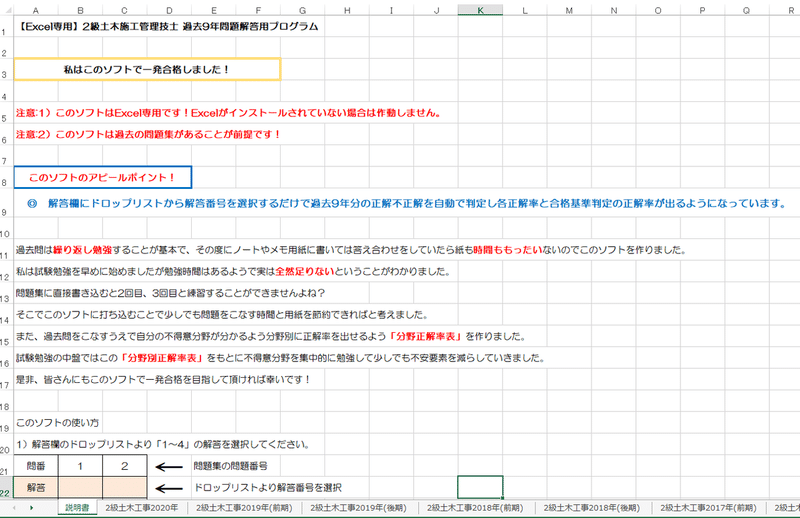Select the line starting そこでこのソフトに打ち込む
Viewport: 800px width, 518px height.
point(221,315)
